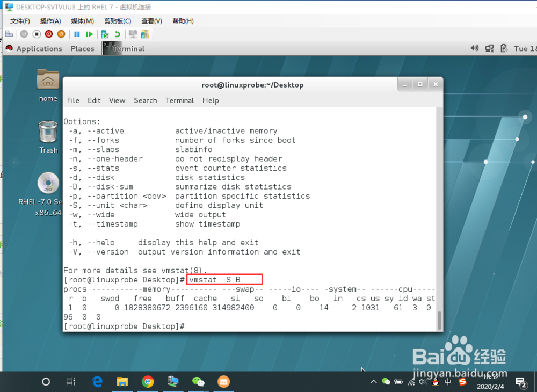Open terminal View menu

click(x=117, y=100)
